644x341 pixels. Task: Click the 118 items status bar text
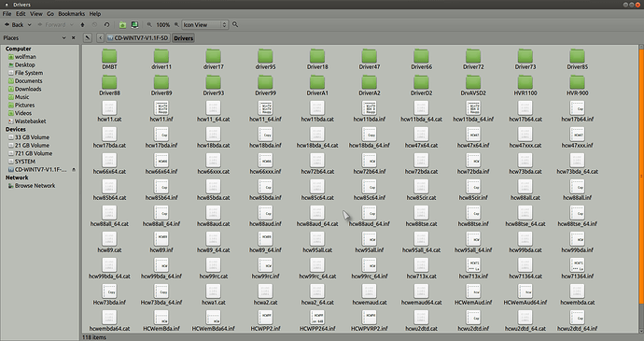click(x=94, y=337)
